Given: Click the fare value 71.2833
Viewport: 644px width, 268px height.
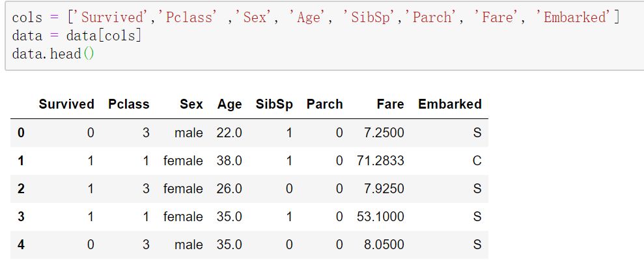Looking at the screenshot, I should point(380,161).
